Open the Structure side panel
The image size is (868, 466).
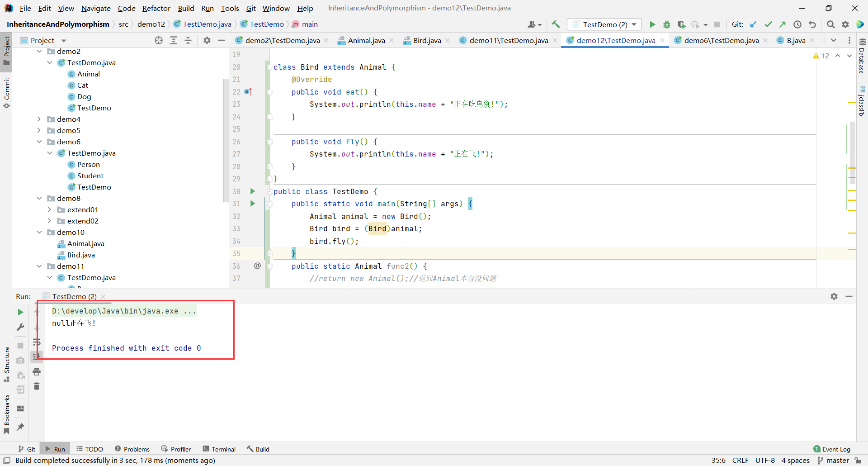tap(6, 365)
